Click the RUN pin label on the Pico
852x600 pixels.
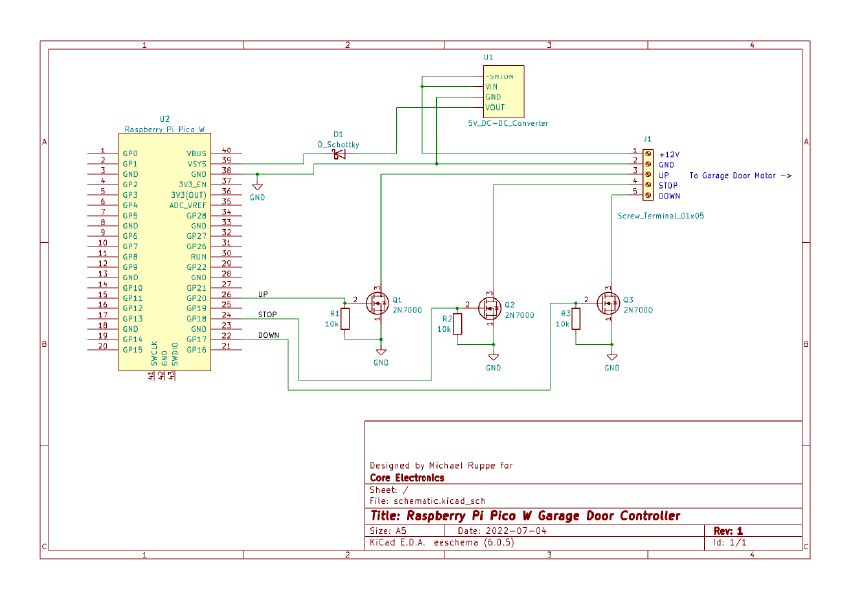pyautogui.click(x=198, y=257)
